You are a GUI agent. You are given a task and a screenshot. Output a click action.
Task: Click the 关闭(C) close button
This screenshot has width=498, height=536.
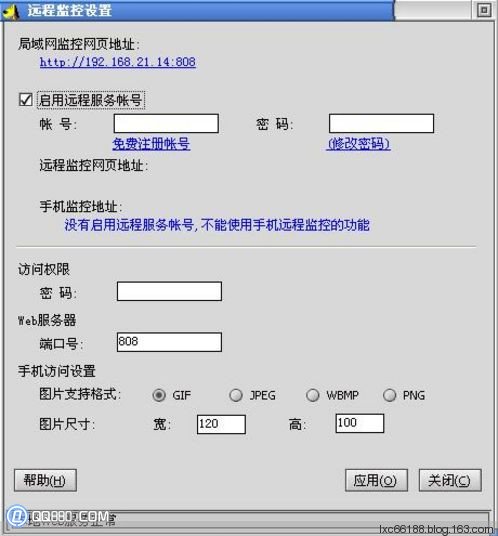pos(450,480)
